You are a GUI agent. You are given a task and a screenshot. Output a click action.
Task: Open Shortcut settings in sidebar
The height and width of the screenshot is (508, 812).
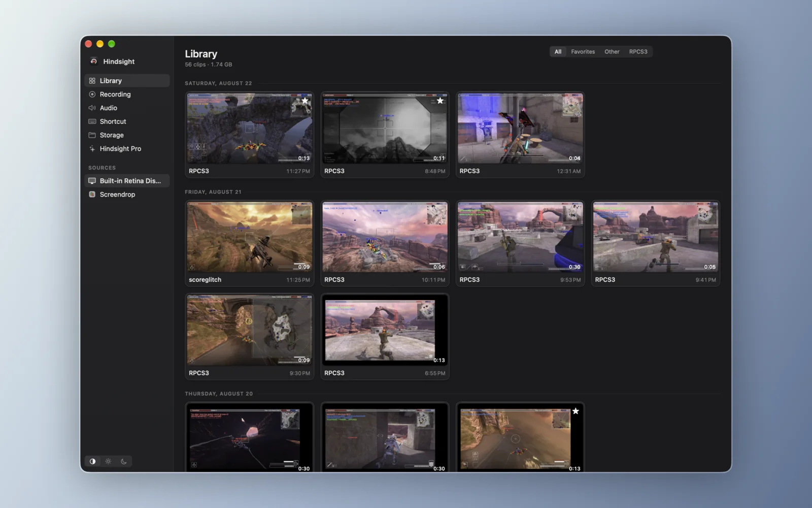(127, 121)
